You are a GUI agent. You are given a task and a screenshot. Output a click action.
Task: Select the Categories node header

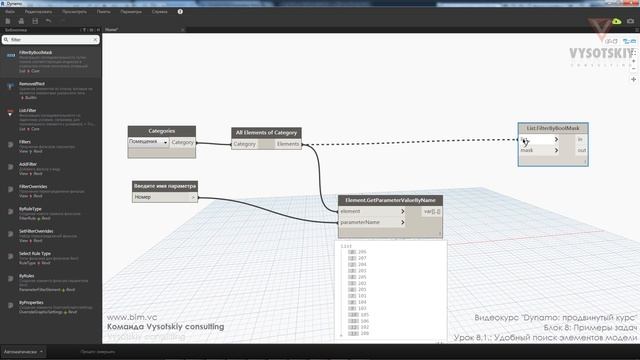click(x=162, y=131)
